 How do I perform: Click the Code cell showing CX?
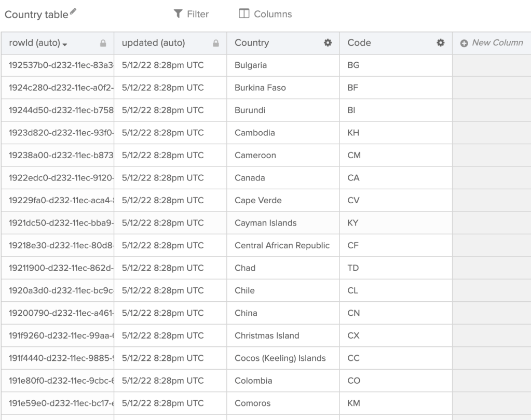[354, 335]
